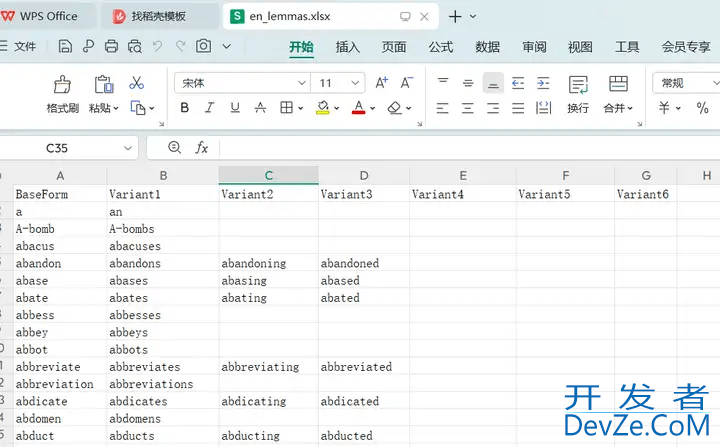Switch to the 公式 ribbon tab
Screen dimensions: 720x447
441,47
